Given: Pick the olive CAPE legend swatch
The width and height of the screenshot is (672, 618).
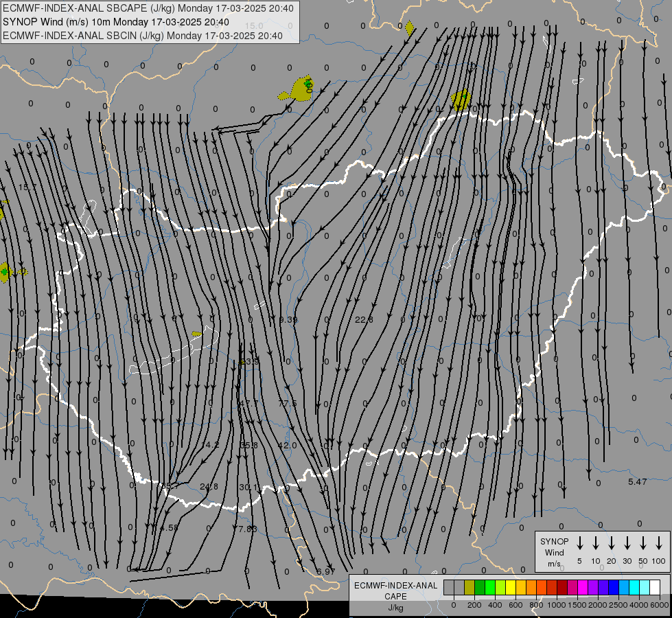Looking at the screenshot, I should tap(470, 587).
